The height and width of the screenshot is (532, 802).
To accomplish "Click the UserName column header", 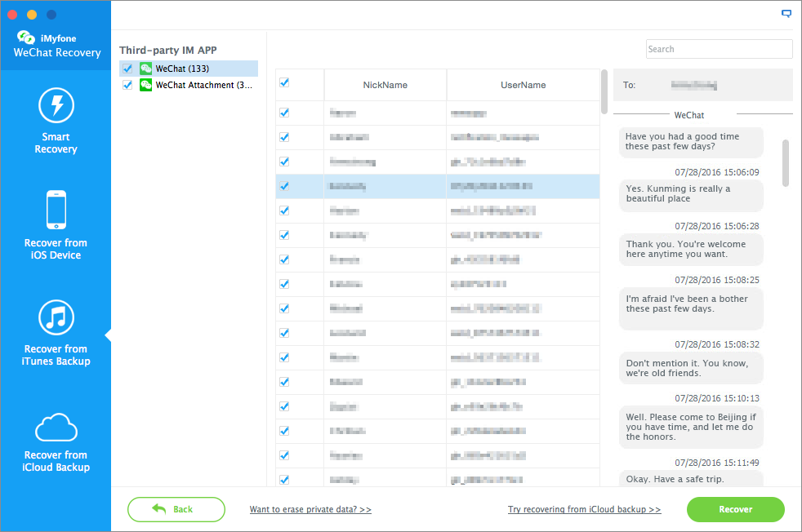I will click(x=523, y=85).
